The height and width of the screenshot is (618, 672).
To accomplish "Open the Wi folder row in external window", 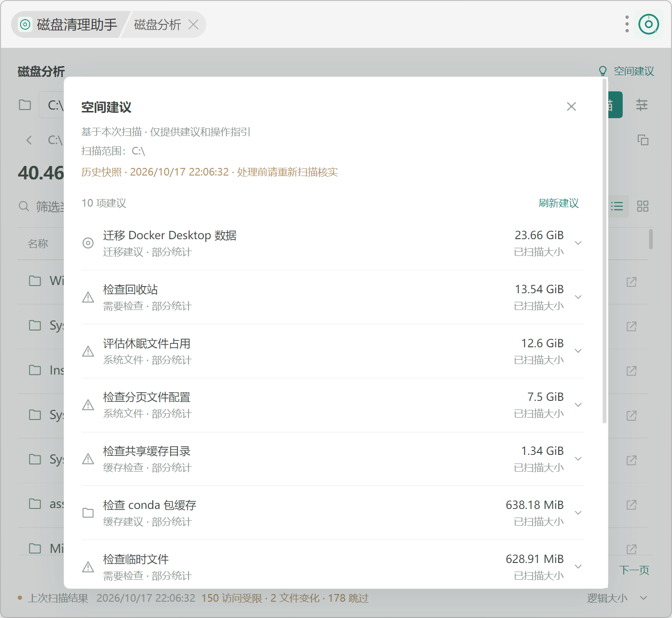I will click(x=631, y=282).
